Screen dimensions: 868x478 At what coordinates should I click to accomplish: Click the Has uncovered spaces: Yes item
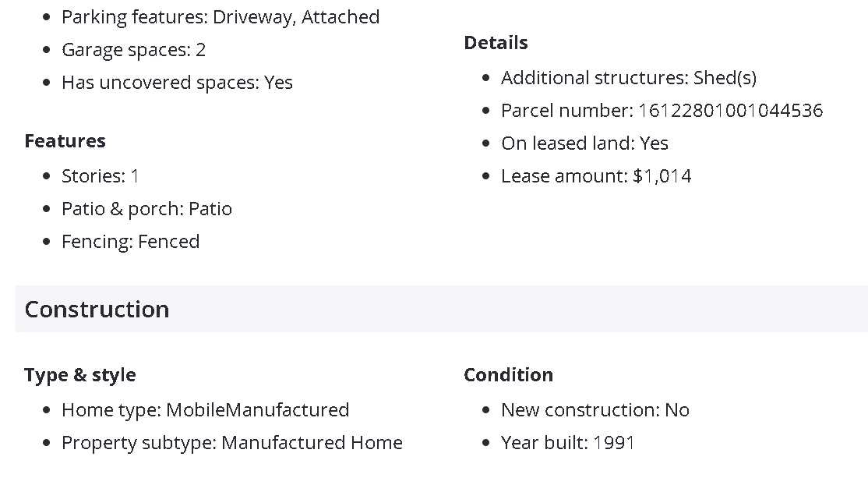(x=177, y=83)
